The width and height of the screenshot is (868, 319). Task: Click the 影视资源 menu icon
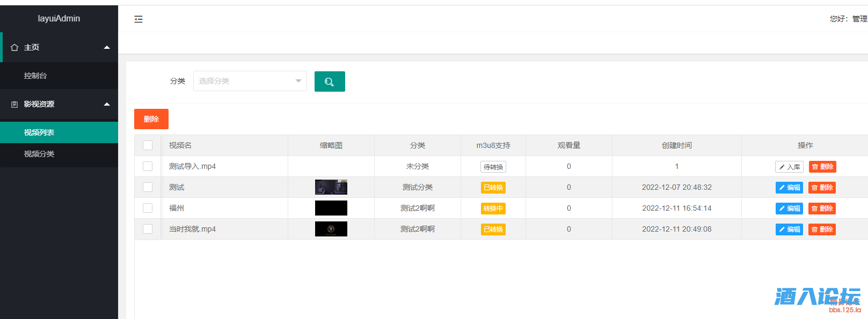pyautogui.click(x=14, y=105)
